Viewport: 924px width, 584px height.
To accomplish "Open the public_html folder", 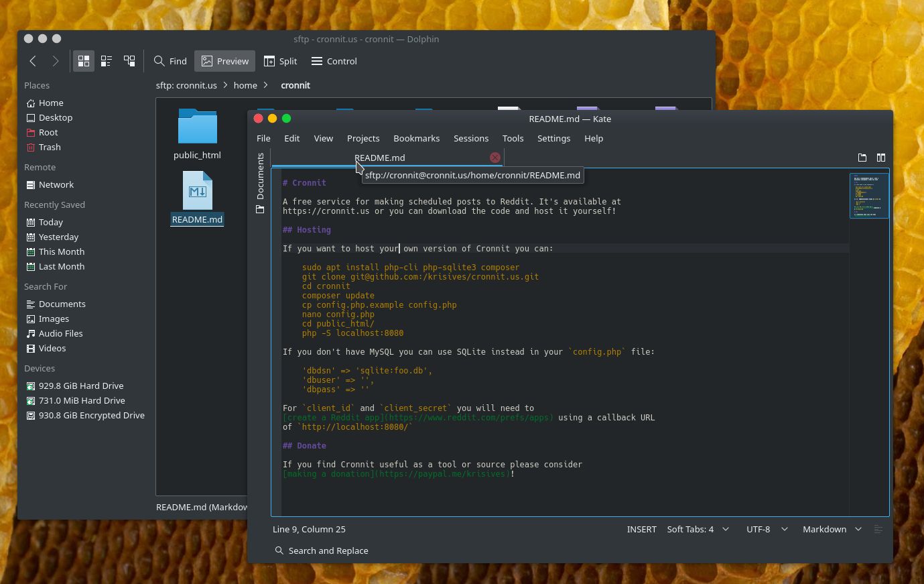I will coord(197,127).
